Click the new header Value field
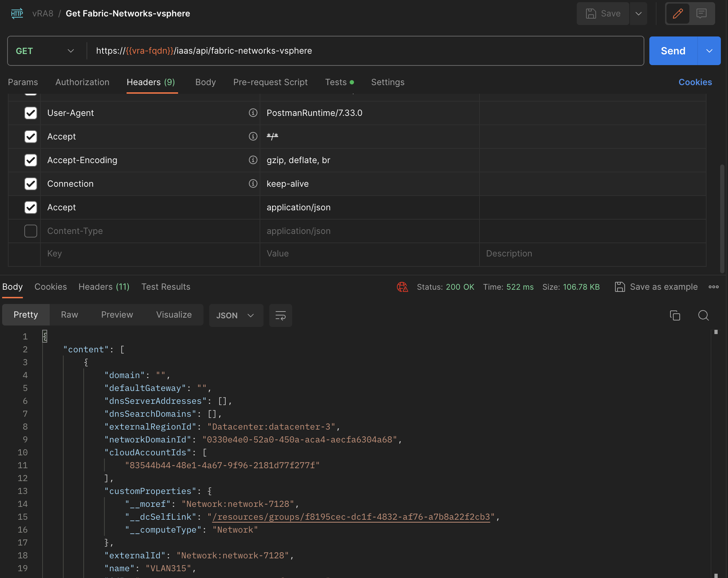728x578 pixels. pyautogui.click(x=370, y=254)
